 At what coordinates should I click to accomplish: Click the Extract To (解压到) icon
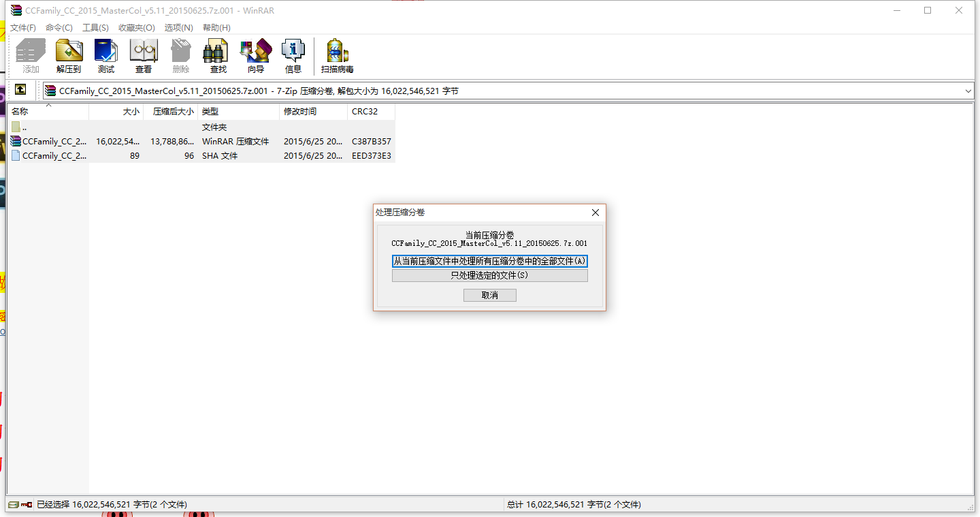pyautogui.click(x=69, y=57)
